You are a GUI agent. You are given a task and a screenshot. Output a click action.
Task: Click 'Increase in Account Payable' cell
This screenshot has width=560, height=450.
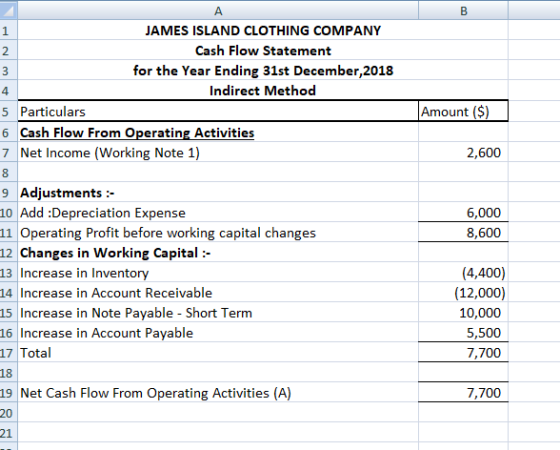(218, 333)
